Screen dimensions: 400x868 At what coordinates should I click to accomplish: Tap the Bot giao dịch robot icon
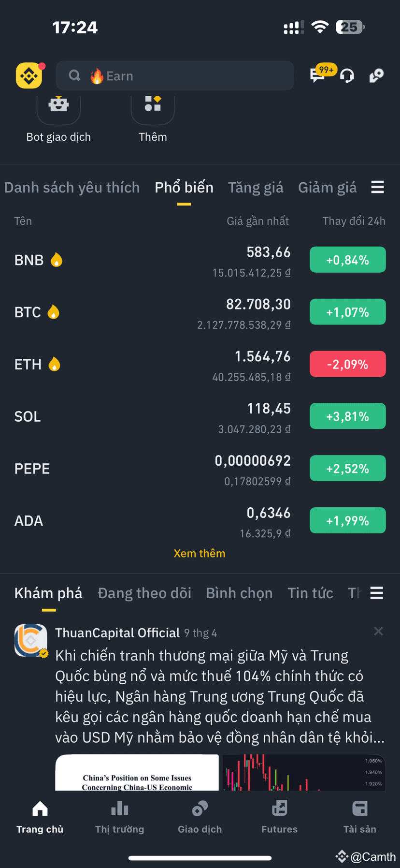tap(58, 105)
